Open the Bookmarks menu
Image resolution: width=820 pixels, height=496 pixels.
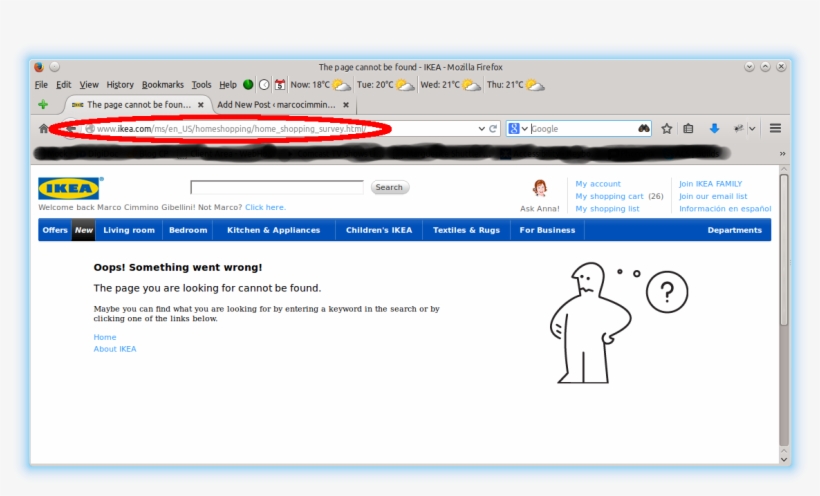(x=163, y=84)
